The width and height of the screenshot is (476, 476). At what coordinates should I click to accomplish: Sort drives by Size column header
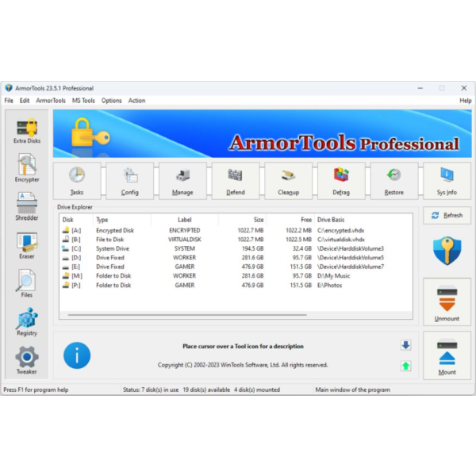(x=242, y=220)
